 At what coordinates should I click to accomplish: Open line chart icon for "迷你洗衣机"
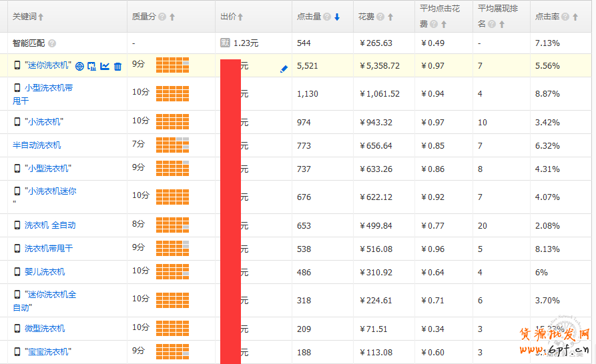105,66
